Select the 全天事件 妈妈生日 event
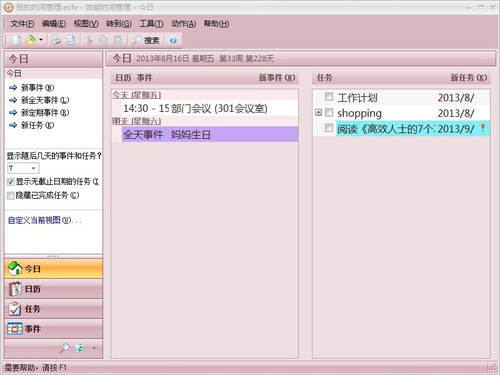 coord(210,135)
